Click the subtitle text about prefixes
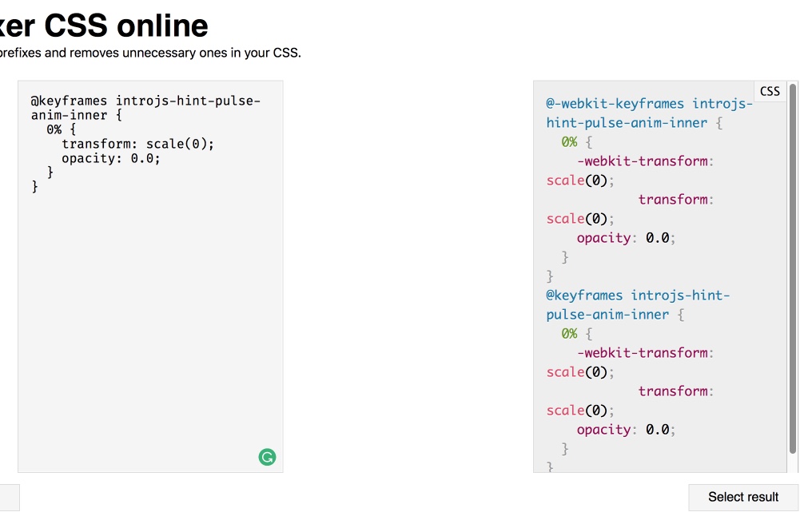Viewport: 812px width, 520px height. [150, 53]
